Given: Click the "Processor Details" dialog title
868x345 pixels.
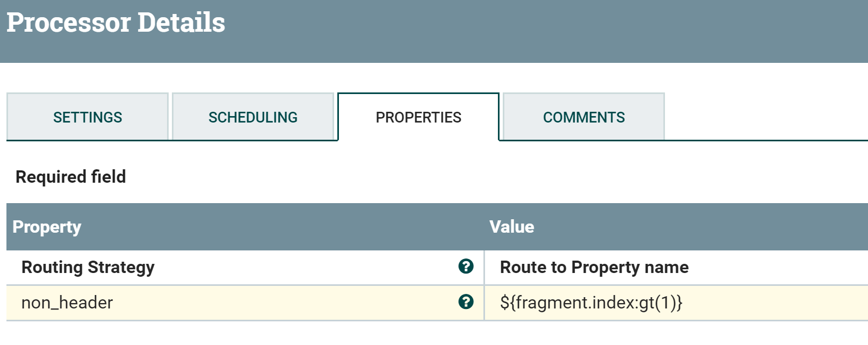Looking at the screenshot, I should (x=116, y=23).
